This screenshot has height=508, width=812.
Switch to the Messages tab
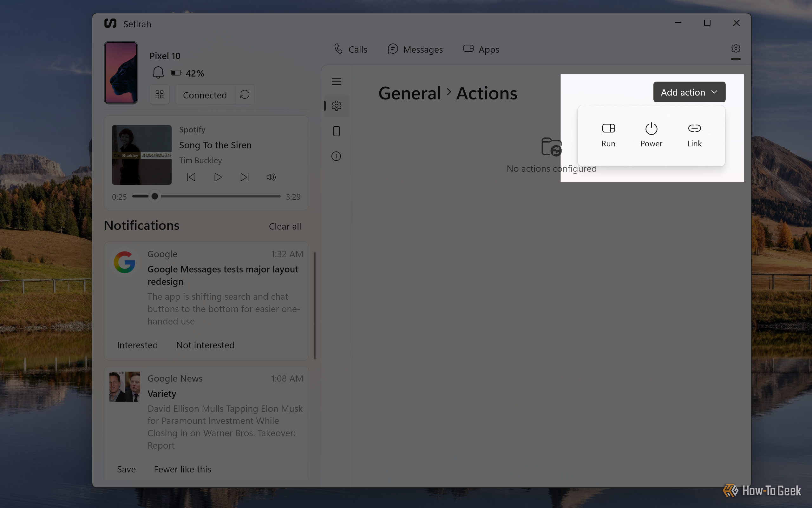point(415,50)
